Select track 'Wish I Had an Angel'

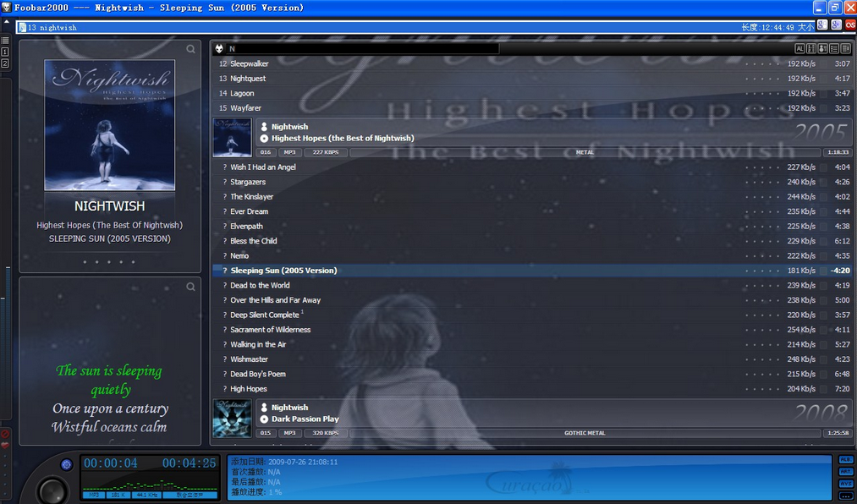click(x=532, y=167)
